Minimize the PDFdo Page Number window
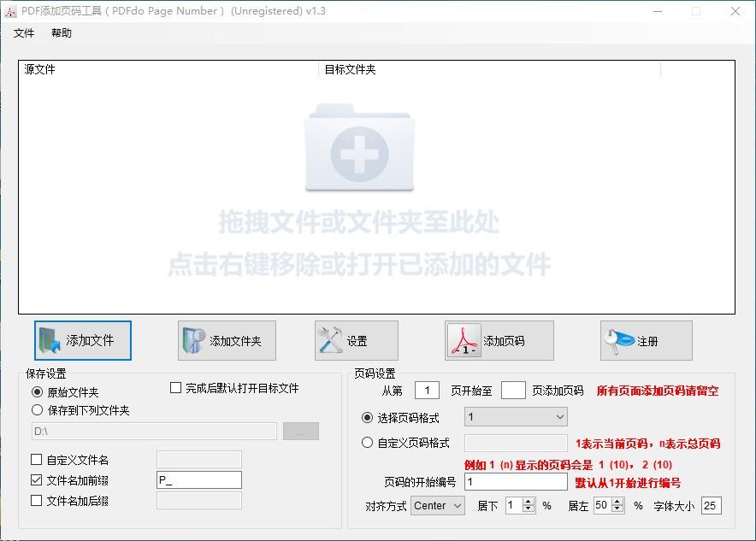 click(x=658, y=11)
